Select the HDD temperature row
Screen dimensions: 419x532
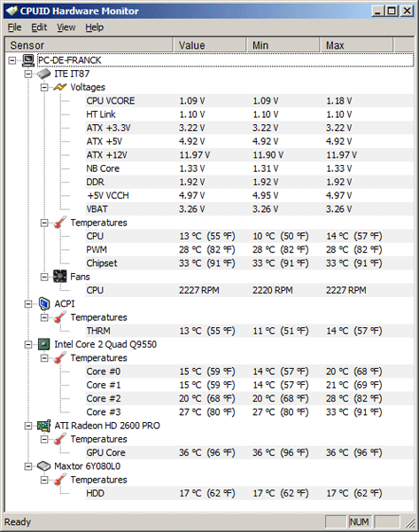click(x=249, y=493)
